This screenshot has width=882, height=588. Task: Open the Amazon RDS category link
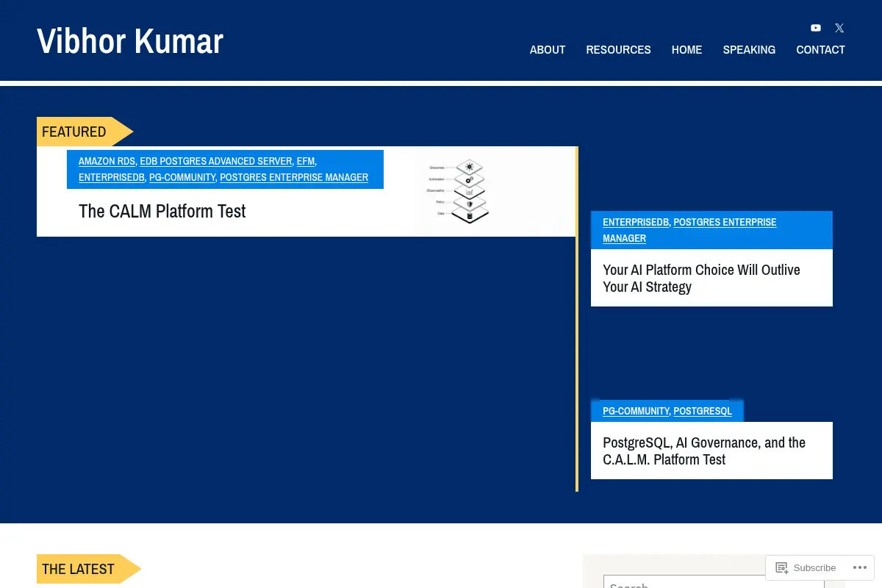pos(107,161)
